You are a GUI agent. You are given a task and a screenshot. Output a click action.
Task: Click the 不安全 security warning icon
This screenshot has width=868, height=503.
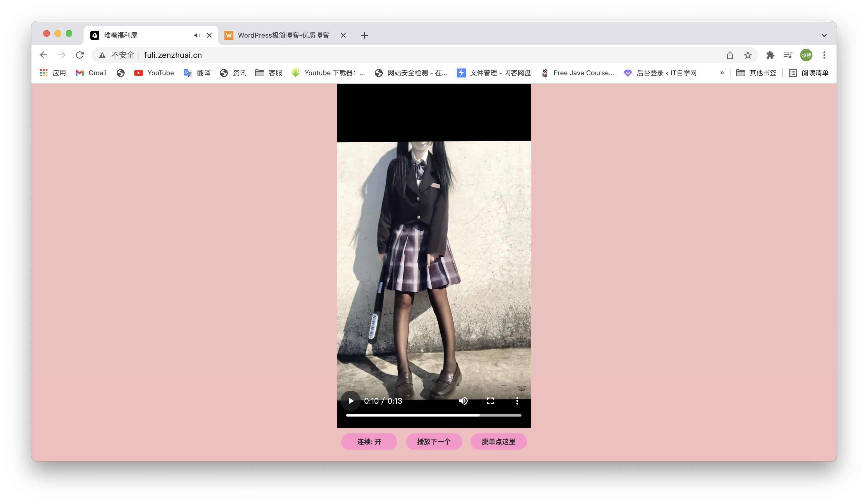[x=102, y=55]
